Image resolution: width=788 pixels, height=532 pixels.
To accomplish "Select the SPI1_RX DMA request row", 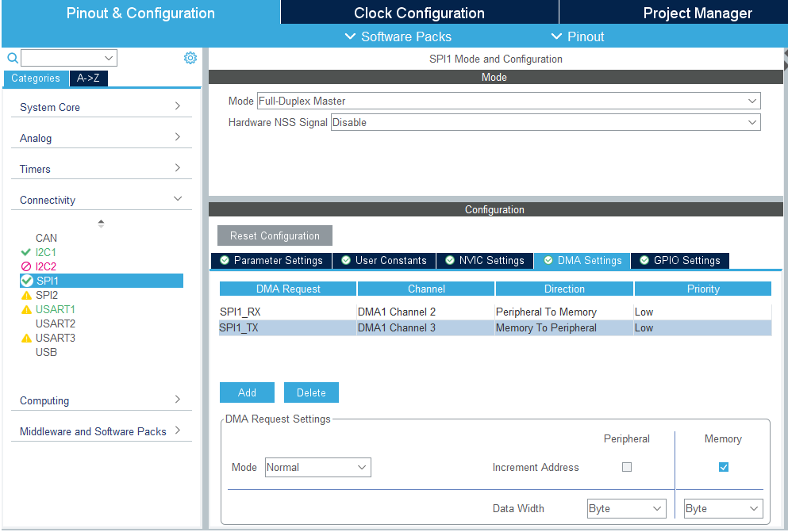I will pos(495,312).
